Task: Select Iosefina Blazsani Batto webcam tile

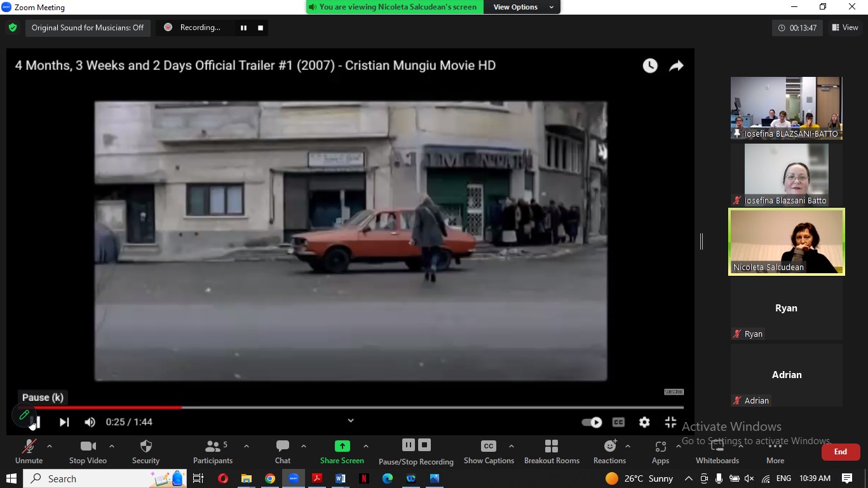Action: 787,175
